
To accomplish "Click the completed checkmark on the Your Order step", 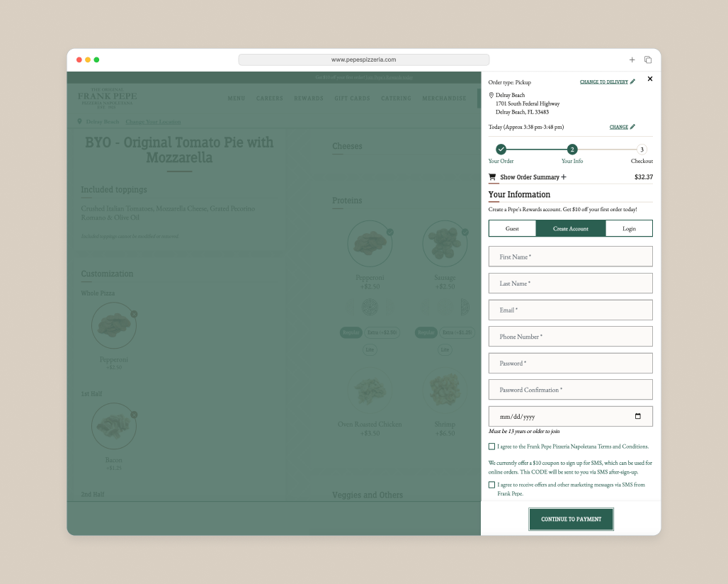I will tap(501, 149).
